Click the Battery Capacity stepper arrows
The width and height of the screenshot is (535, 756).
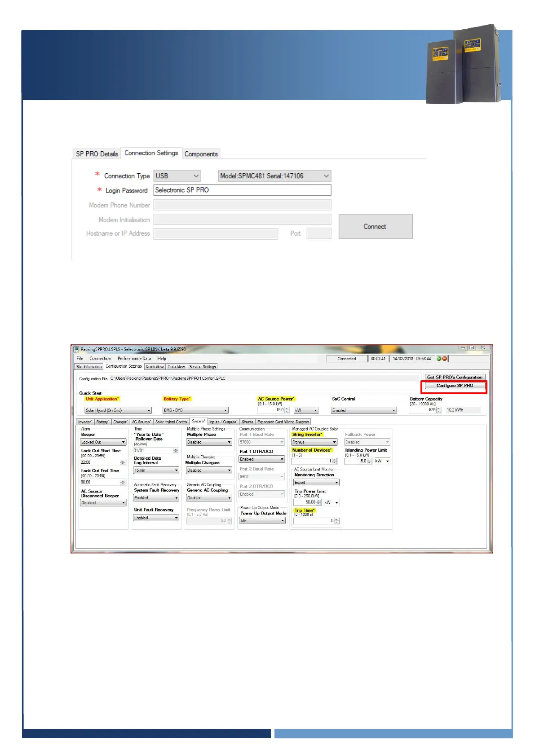pyautogui.click(x=439, y=410)
